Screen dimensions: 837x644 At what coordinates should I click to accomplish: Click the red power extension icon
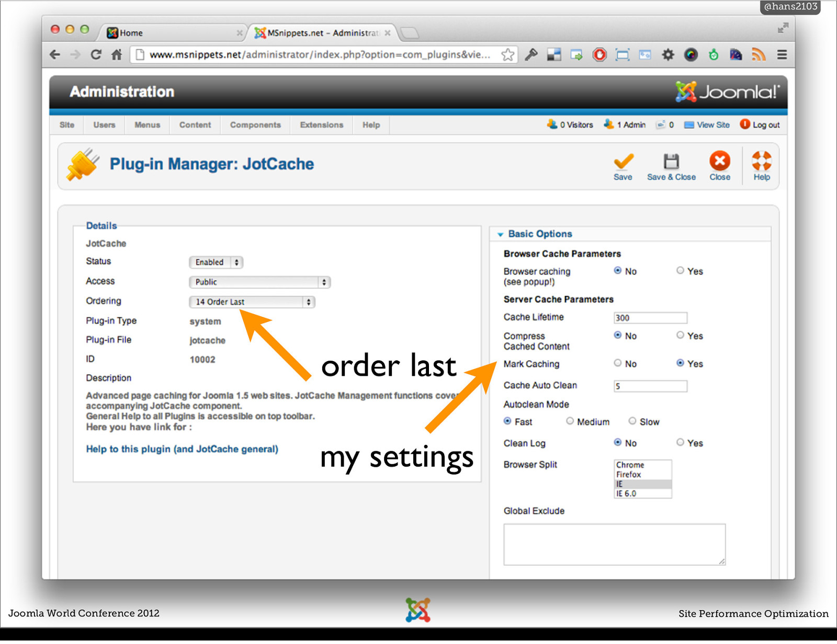pyautogui.click(x=600, y=54)
